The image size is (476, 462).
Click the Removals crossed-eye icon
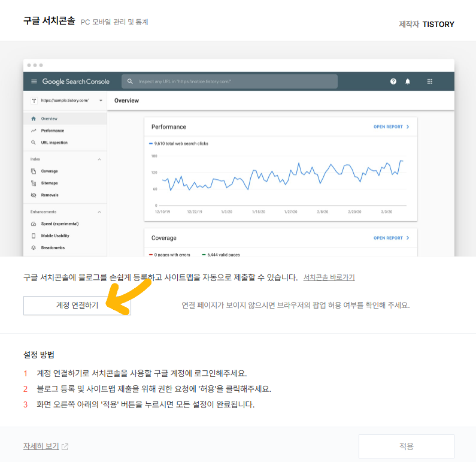pos(34,195)
